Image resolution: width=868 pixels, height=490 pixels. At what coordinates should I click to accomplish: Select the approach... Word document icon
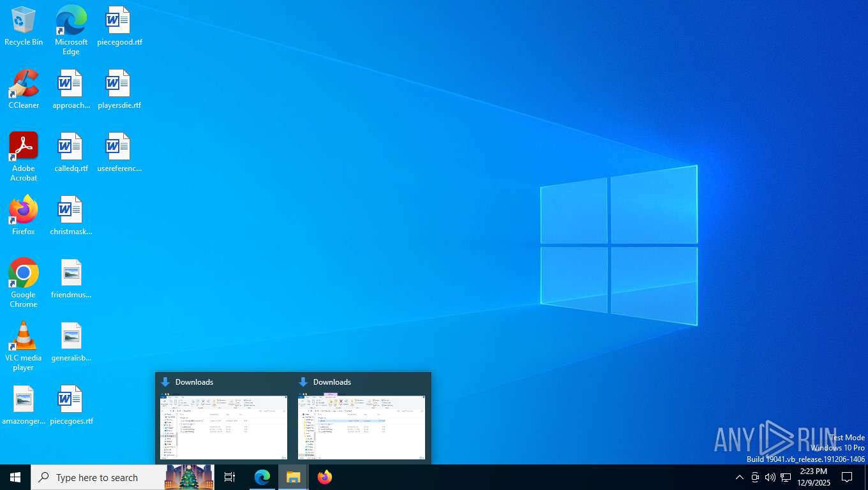click(71, 90)
